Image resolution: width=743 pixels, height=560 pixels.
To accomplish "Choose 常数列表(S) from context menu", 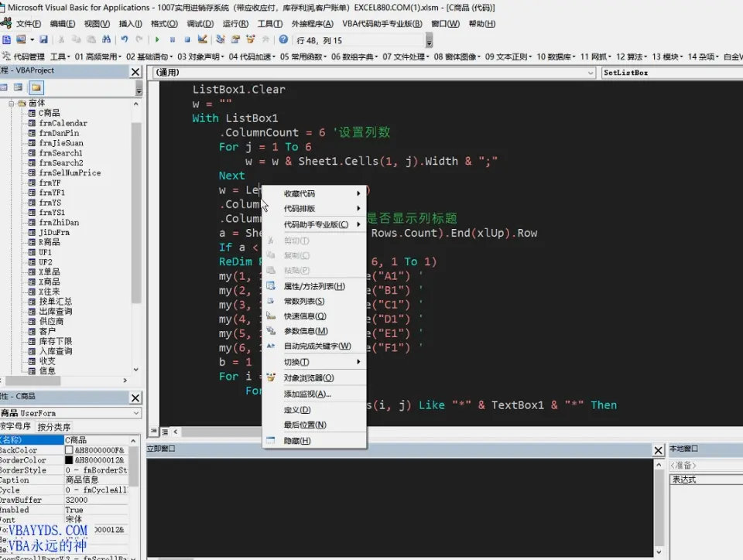I will 314,301.
